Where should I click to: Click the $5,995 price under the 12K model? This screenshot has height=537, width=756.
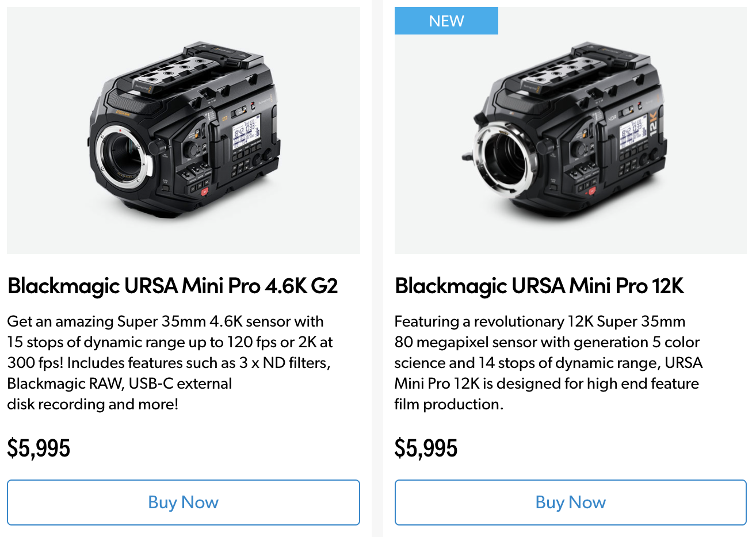pos(426,448)
